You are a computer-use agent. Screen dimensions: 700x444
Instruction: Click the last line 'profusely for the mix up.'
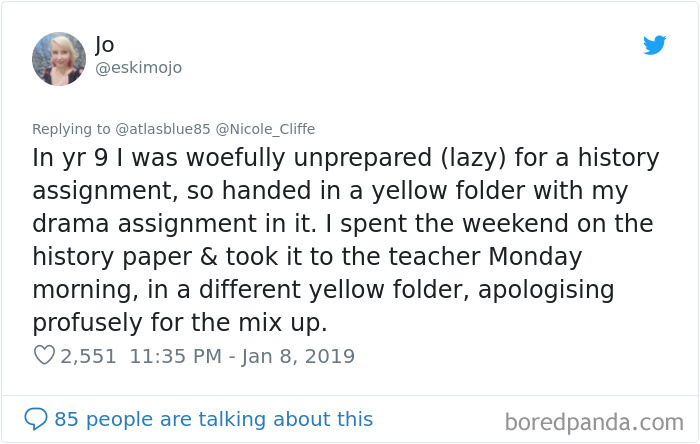tap(180, 322)
